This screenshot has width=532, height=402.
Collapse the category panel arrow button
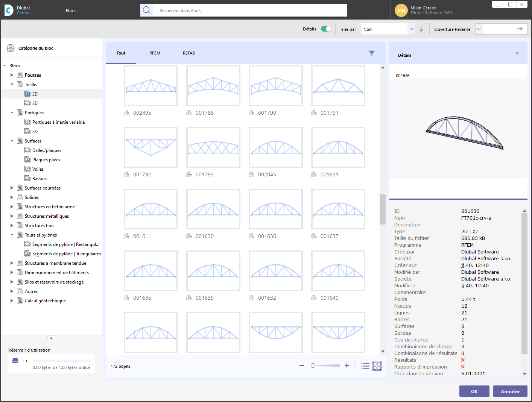point(52,338)
